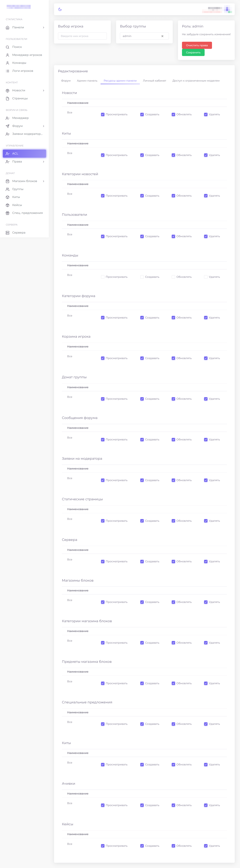Uncheck Просматривать under Заявки на модератора

(x=103, y=480)
